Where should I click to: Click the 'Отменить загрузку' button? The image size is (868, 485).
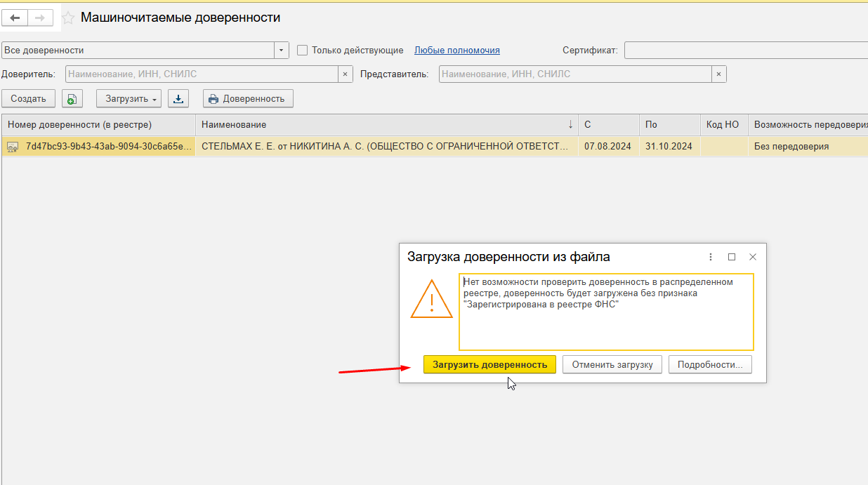(x=612, y=364)
